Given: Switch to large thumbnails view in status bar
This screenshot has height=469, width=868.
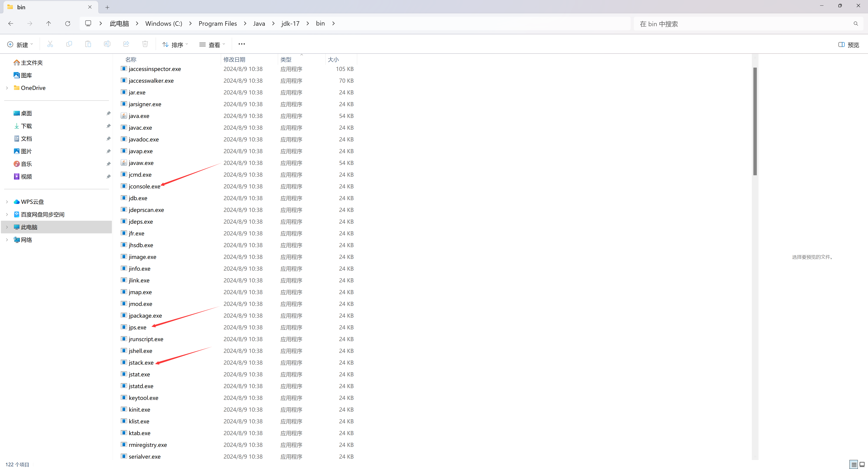Looking at the screenshot, I should point(862,464).
